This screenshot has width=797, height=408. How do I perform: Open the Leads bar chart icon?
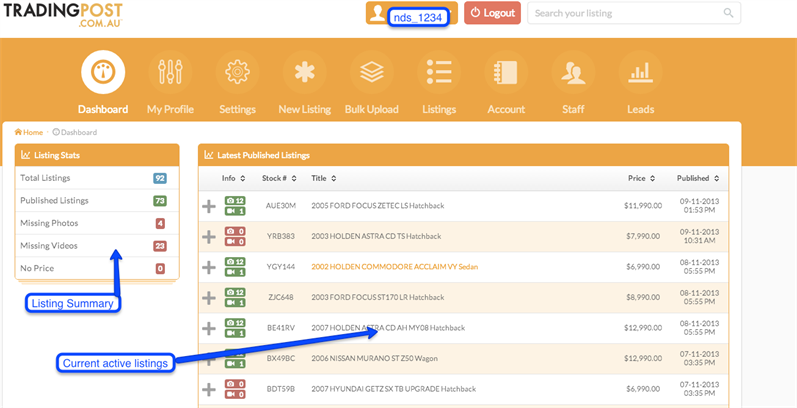click(640, 74)
